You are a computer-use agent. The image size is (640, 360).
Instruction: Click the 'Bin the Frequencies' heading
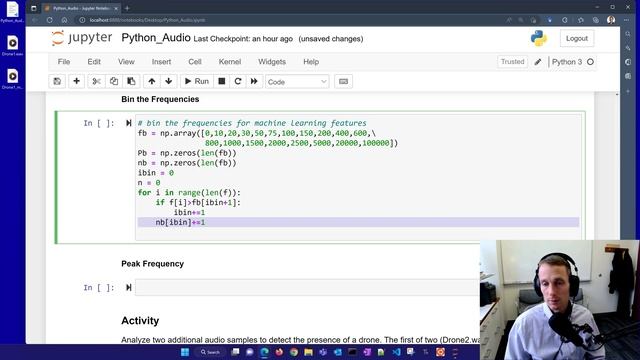(x=160, y=99)
